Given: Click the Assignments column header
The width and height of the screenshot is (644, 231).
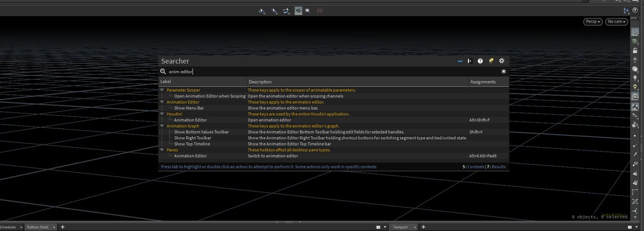Looking at the screenshot, I should (488, 82).
